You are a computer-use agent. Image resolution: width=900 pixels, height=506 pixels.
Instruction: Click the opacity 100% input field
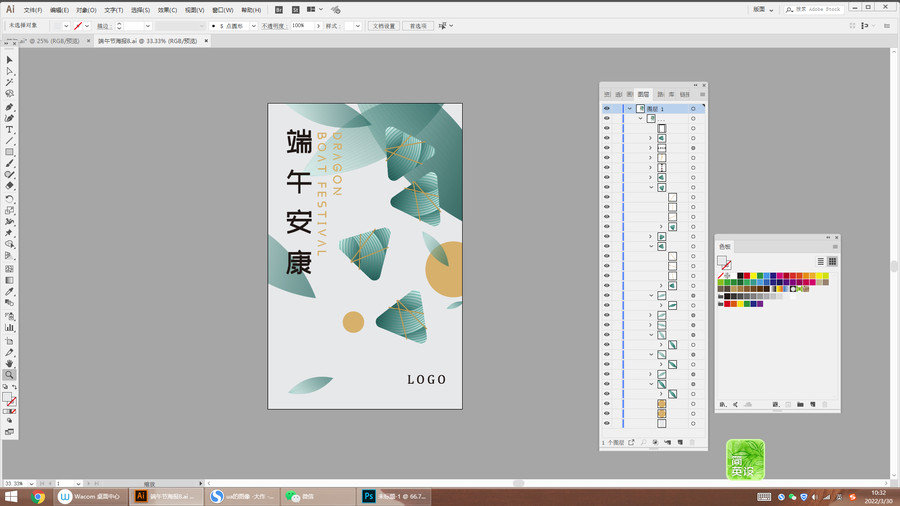(x=302, y=26)
